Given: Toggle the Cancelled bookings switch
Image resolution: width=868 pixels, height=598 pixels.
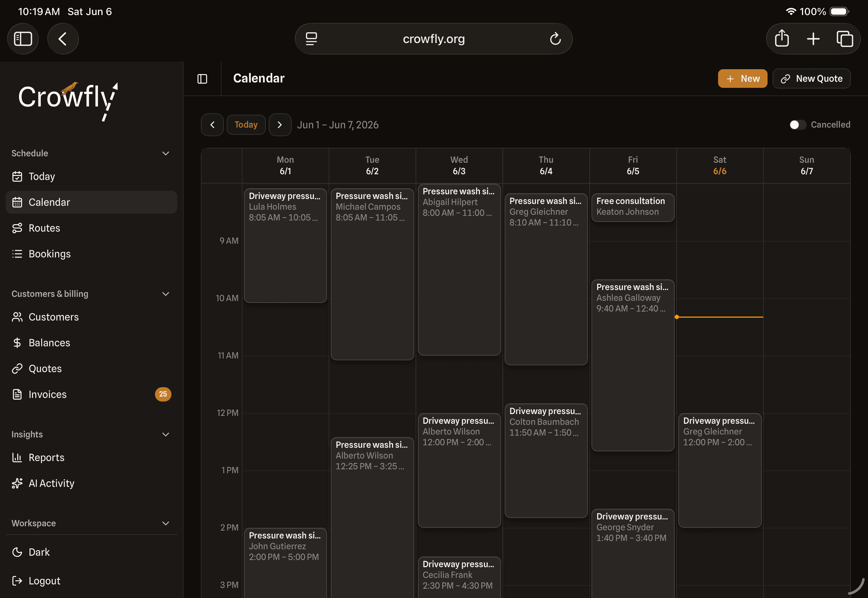Looking at the screenshot, I should click(797, 125).
